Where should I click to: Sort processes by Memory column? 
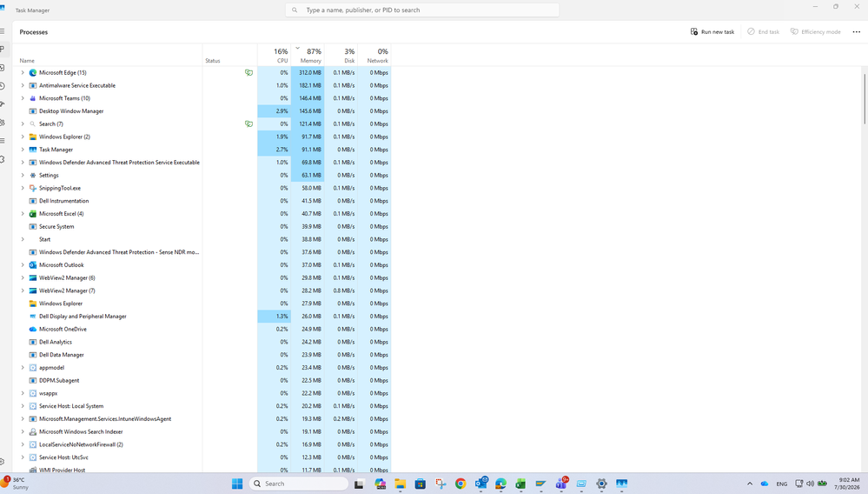pyautogui.click(x=308, y=56)
